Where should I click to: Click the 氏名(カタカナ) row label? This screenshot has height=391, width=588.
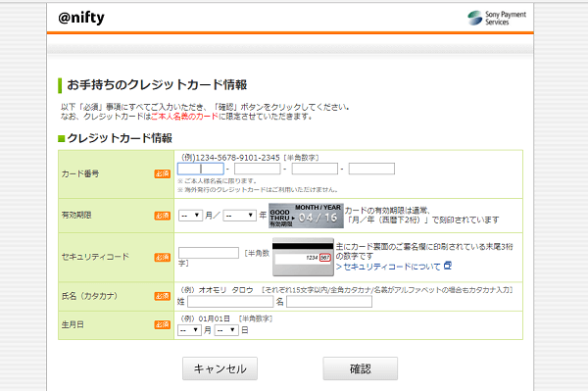[89, 296]
